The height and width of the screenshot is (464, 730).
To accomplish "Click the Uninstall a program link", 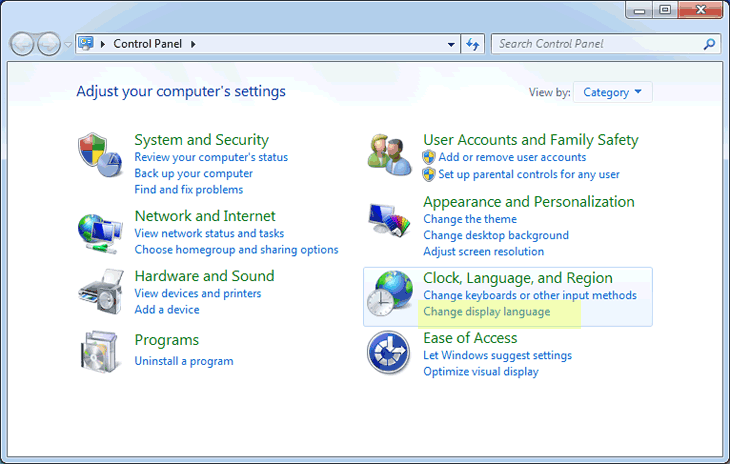I will pos(184,361).
